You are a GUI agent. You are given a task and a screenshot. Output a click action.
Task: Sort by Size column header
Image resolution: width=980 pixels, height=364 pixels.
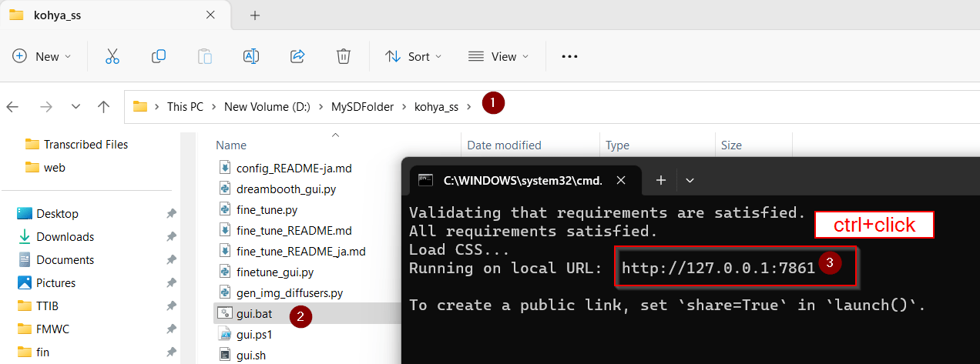(731, 145)
